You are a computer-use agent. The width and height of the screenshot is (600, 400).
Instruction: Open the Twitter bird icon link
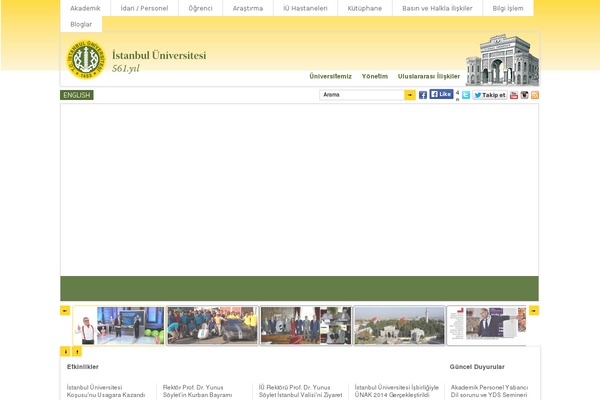[466, 95]
